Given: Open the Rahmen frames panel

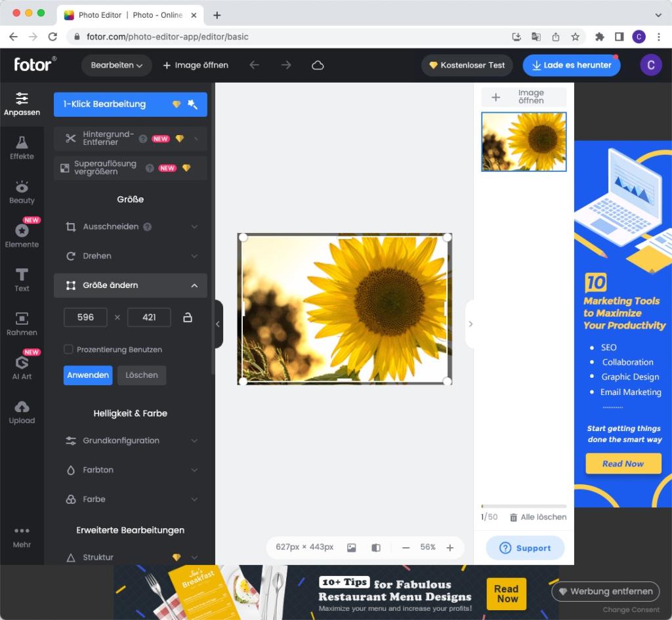Looking at the screenshot, I should (x=22, y=323).
